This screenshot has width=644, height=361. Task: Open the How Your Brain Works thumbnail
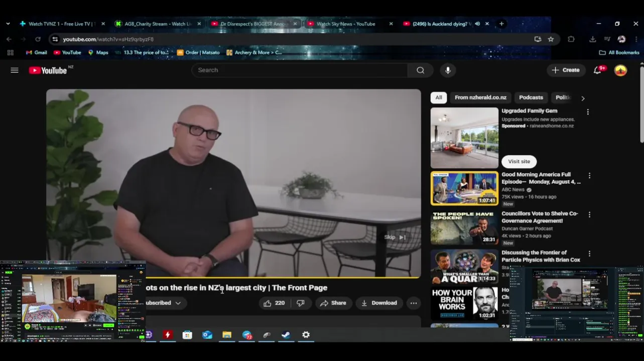(x=464, y=303)
